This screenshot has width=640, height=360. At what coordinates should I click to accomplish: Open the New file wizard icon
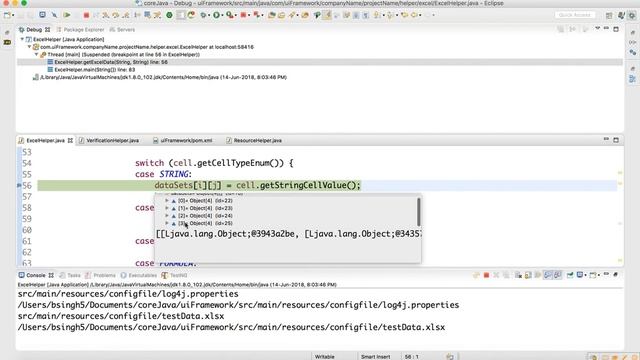[x=7, y=15]
